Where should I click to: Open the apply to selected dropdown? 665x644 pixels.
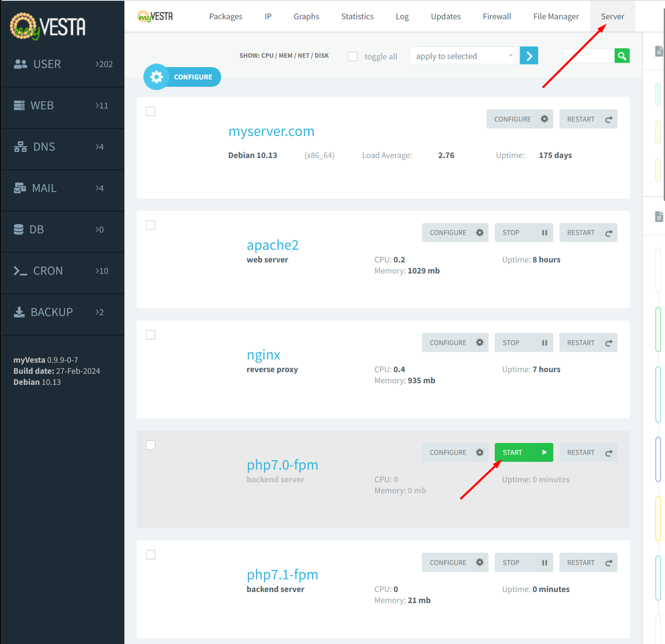[464, 56]
